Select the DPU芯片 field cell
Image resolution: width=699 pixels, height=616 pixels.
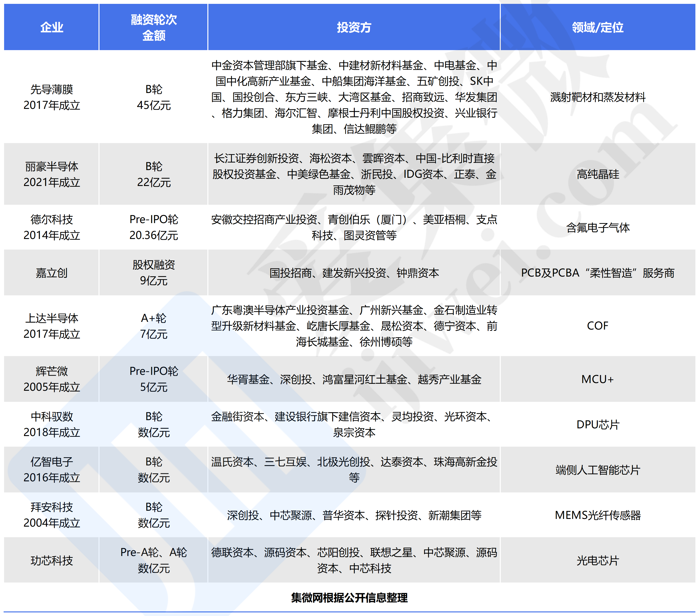pos(598,424)
